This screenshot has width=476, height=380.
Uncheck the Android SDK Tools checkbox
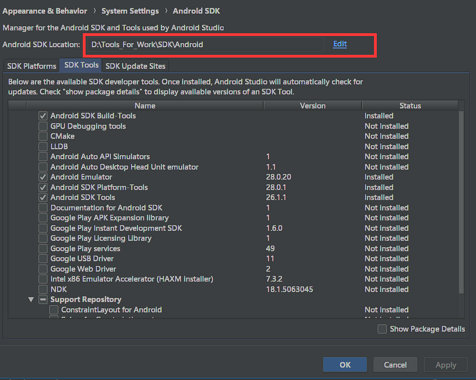pos(43,197)
